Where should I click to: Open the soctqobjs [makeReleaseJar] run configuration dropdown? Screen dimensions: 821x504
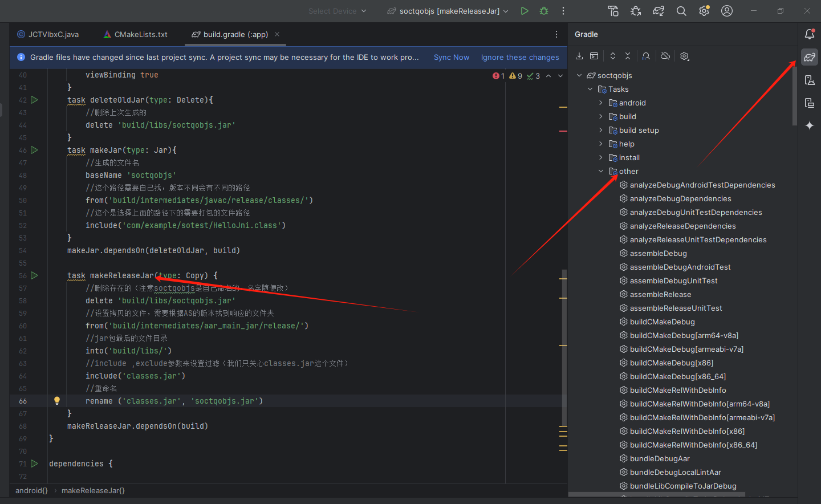(448, 11)
